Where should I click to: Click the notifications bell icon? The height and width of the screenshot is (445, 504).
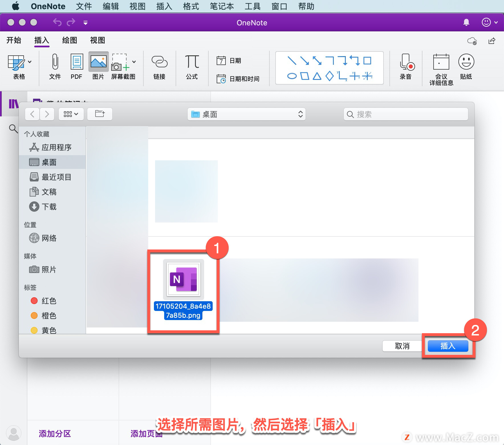pos(466,22)
